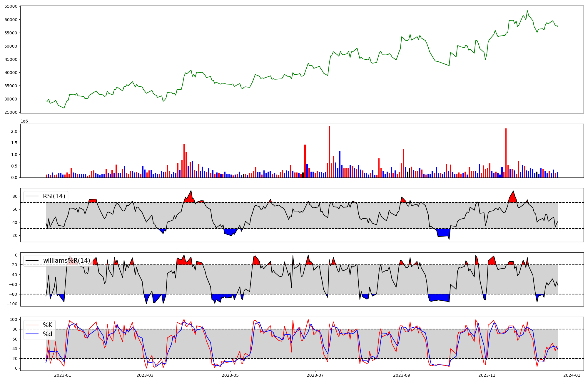The width and height of the screenshot is (588, 382).
Task: Click the 2023-01 x-axis date label
Action: 63,375
